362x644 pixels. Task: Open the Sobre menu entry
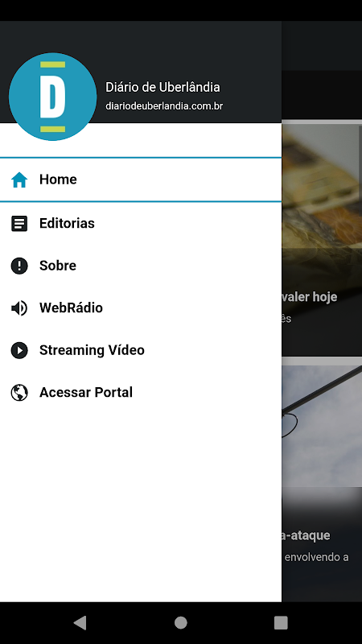coord(141,266)
